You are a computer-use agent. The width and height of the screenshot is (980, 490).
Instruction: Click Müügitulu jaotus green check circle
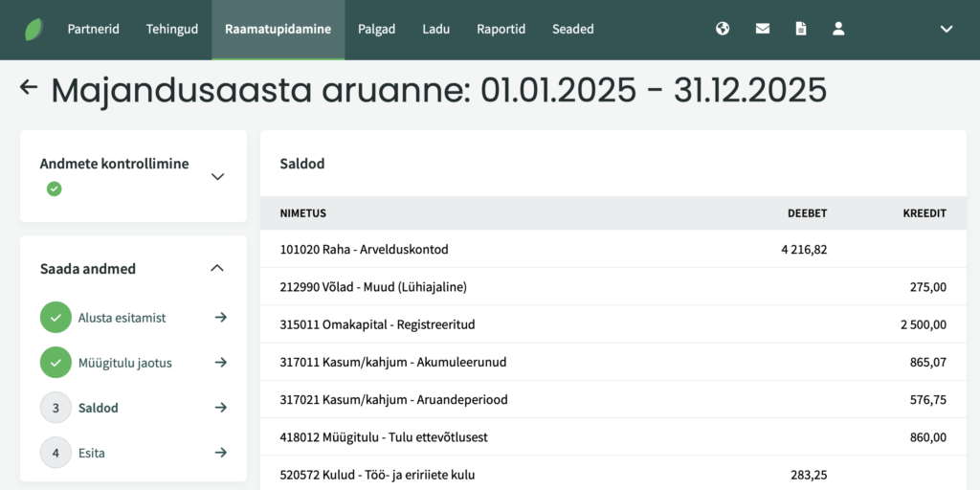[x=56, y=363]
